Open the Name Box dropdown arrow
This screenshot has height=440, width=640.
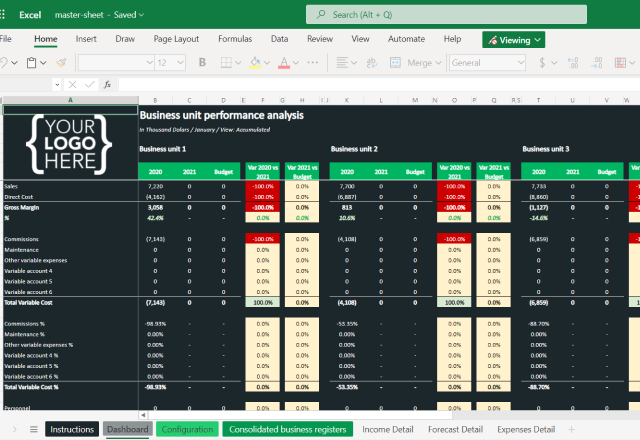pos(57,84)
